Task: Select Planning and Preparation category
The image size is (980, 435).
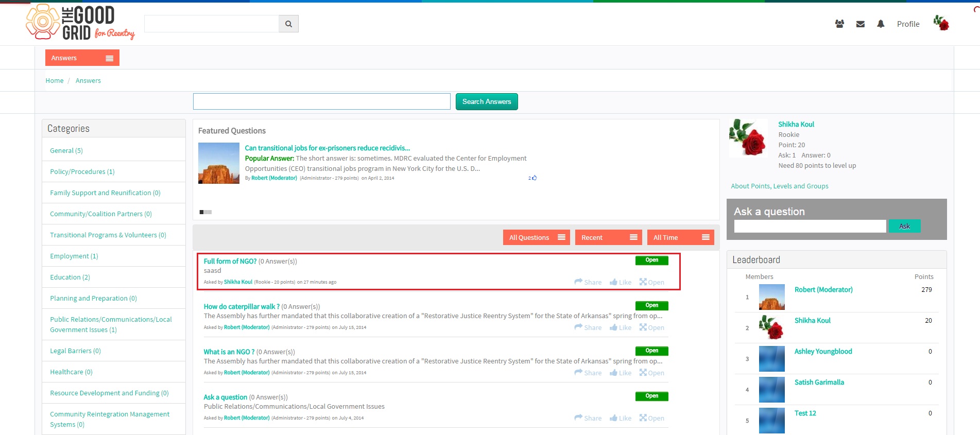Action: [x=93, y=299]
